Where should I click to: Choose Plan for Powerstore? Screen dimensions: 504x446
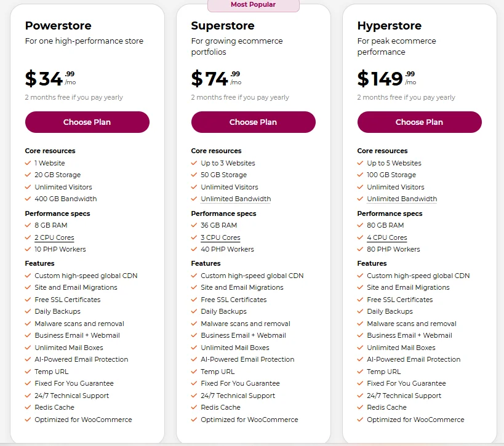[x=87, y=122]
